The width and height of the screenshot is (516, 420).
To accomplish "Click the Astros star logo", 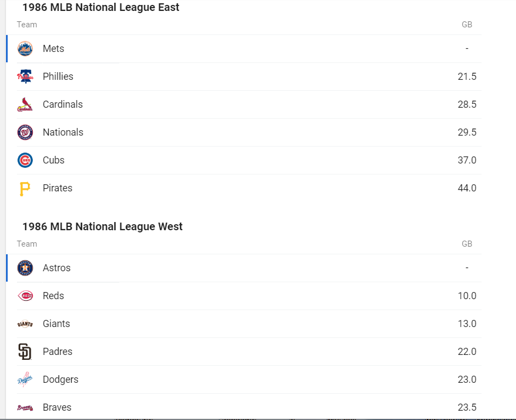I will point(25,268).
